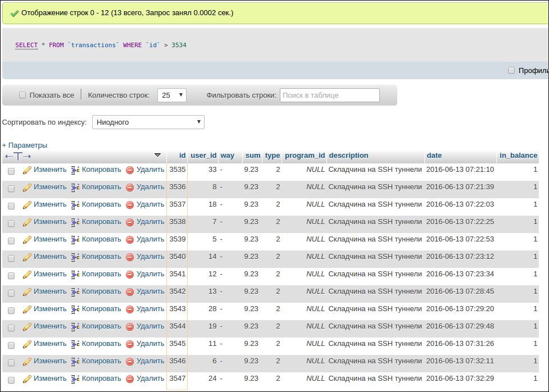Screen dimensions: 549x392
Task: Click the pencil edit icon for row 3535
Action: pos(27,171)
